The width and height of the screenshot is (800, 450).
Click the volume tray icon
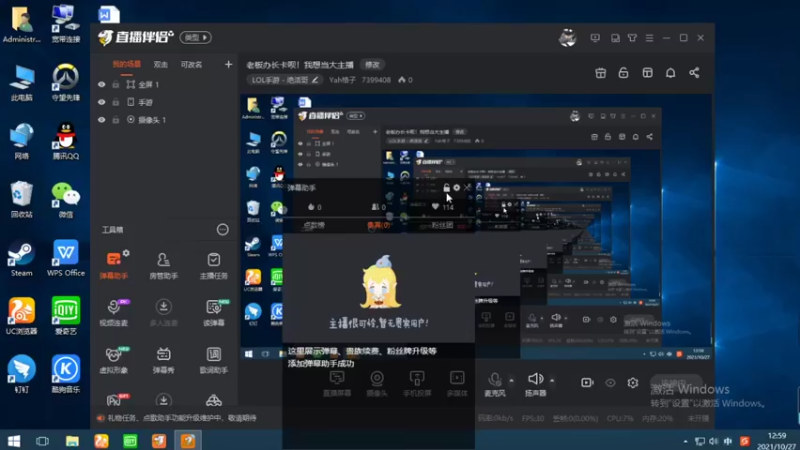[714, 441]
